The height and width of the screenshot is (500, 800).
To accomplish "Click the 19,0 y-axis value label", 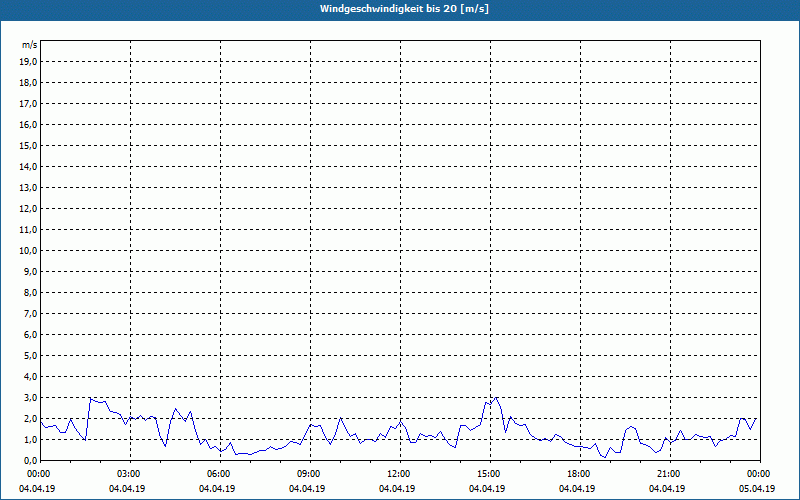I will tap(28, 61).
